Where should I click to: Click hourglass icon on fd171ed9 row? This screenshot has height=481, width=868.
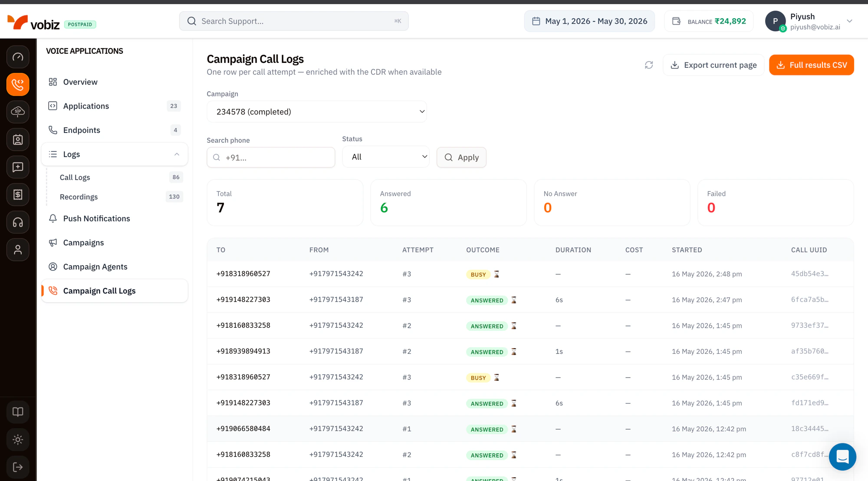pyautogui.click(x=514, y=403)
